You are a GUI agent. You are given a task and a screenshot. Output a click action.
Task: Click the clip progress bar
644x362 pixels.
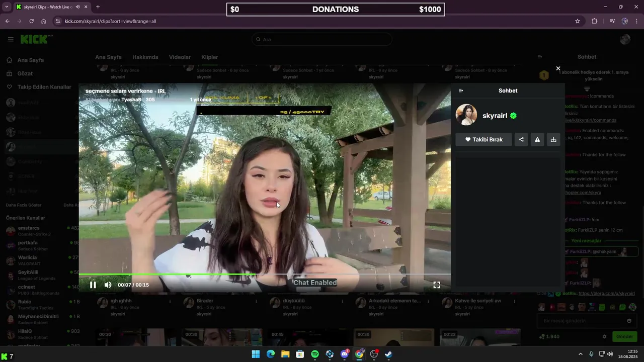(x=265, y=275)
